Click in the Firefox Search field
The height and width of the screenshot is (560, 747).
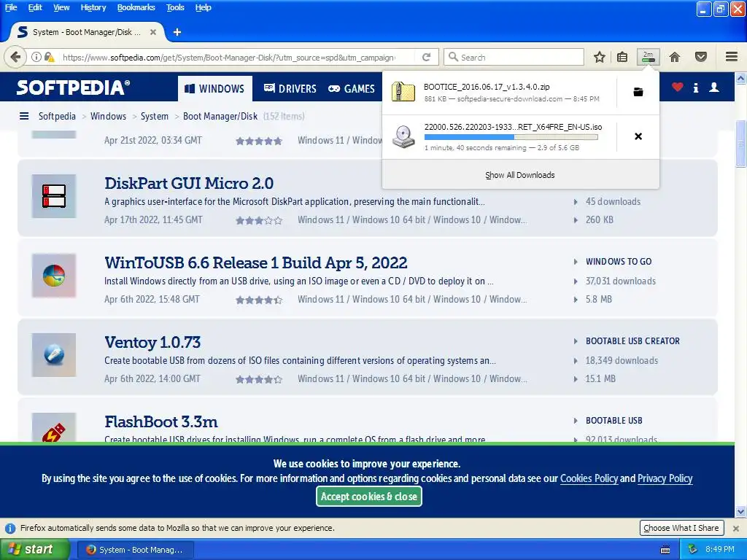[514, 57]
